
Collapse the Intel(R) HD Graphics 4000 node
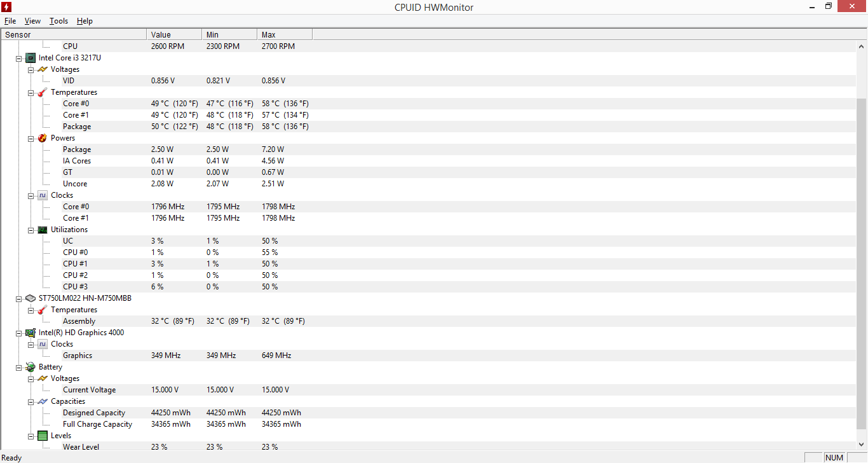point(18,333)
